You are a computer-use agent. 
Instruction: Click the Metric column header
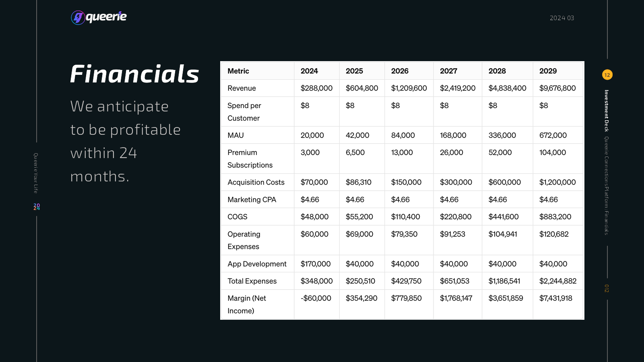[238, 71]
